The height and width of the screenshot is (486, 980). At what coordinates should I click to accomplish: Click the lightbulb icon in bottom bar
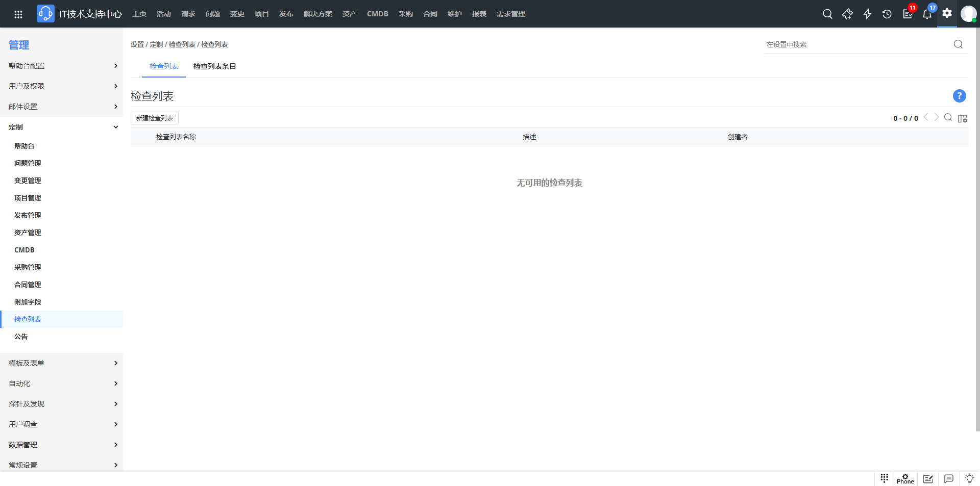[969, 479]
